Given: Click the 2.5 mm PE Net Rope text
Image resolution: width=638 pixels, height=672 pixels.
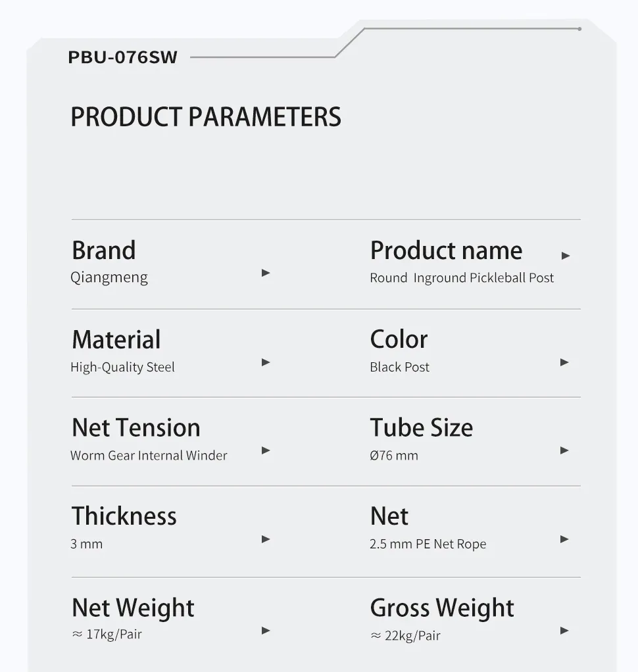Looking at the screenshot, I should (x=428, y=544).
